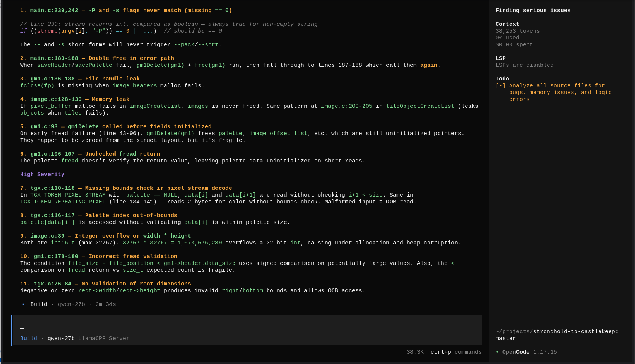The height and width of the screenshot is (364, 635).
Task: Click 'saveHeader' code reference
Action: click(54, 65)
